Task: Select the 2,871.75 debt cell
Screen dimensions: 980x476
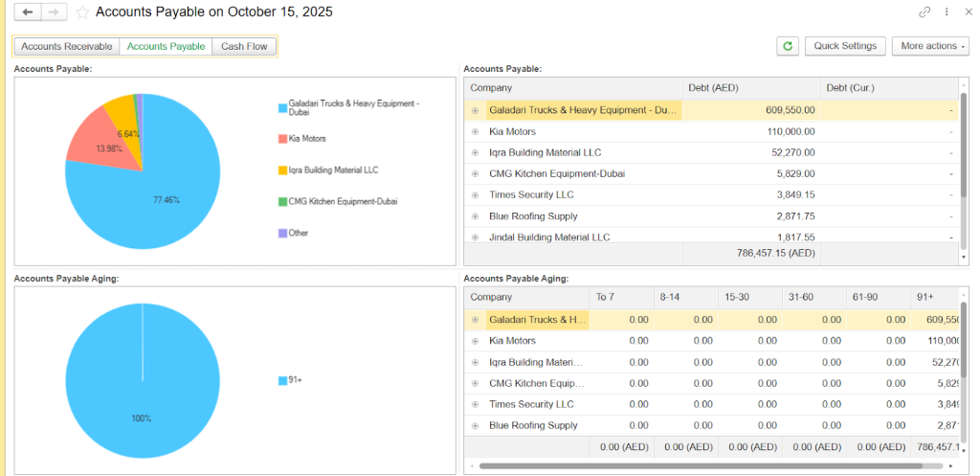Action: click(x=751, y=216)
